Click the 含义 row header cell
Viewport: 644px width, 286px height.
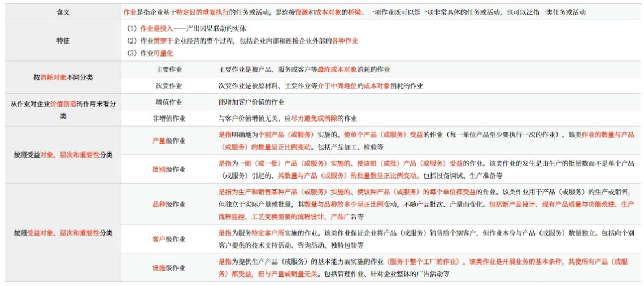pyautogui.click(x=63, y=12)
